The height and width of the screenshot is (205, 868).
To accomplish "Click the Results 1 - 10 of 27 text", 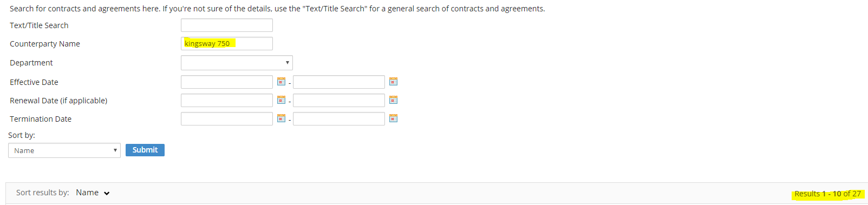I will [x=827, y=194].
